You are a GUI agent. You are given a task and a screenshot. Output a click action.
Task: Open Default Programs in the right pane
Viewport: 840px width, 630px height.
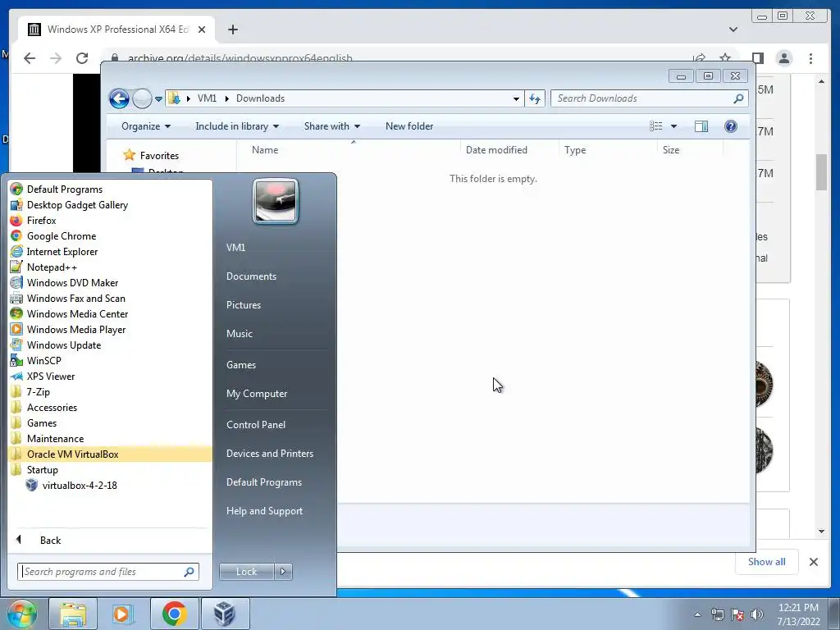(263, 482)
